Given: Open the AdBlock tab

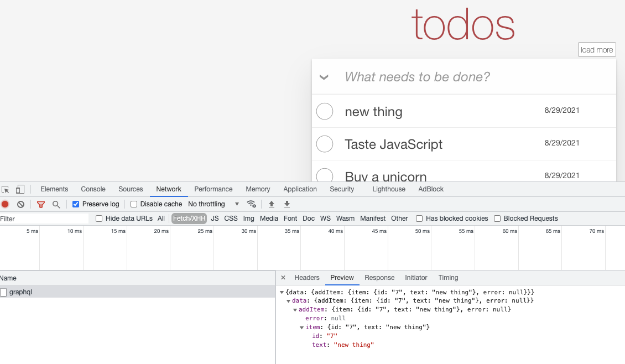Looking at the screenshot, I should pyautogui.click(x=431, y=189).
